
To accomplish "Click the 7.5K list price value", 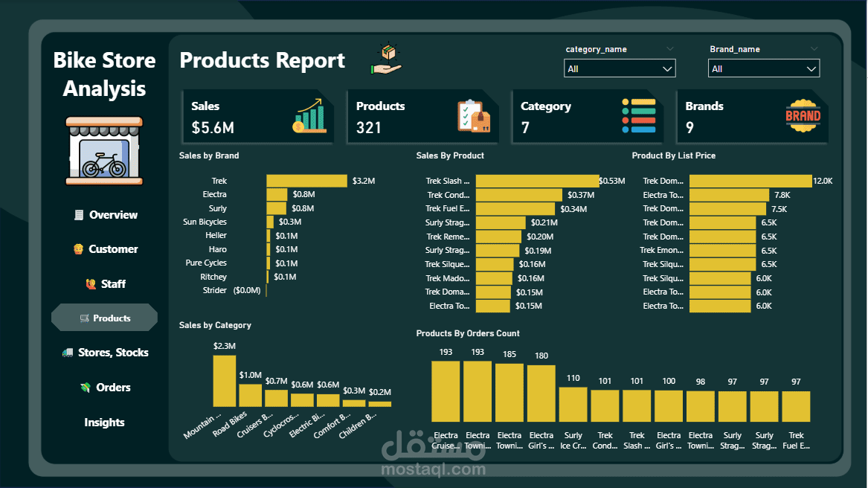I will (779, 209).
